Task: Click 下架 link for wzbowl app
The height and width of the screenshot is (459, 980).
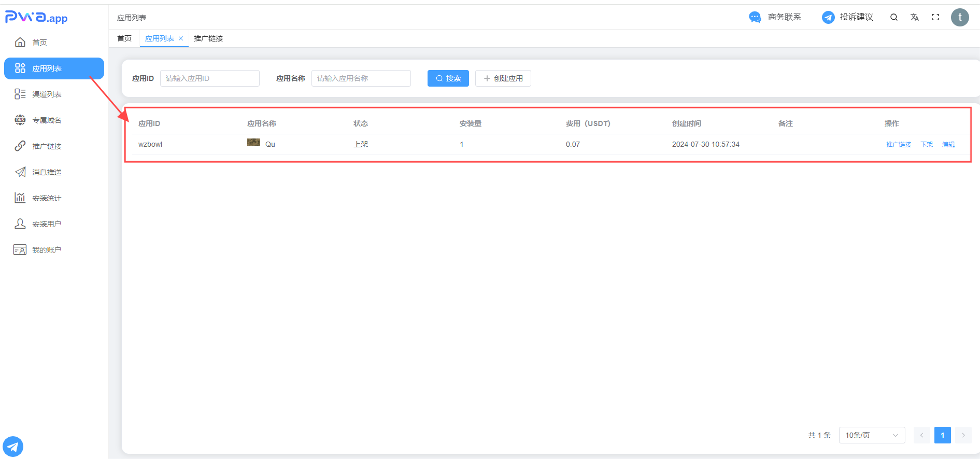Action: pyautogui.click(x=927, y=145)
